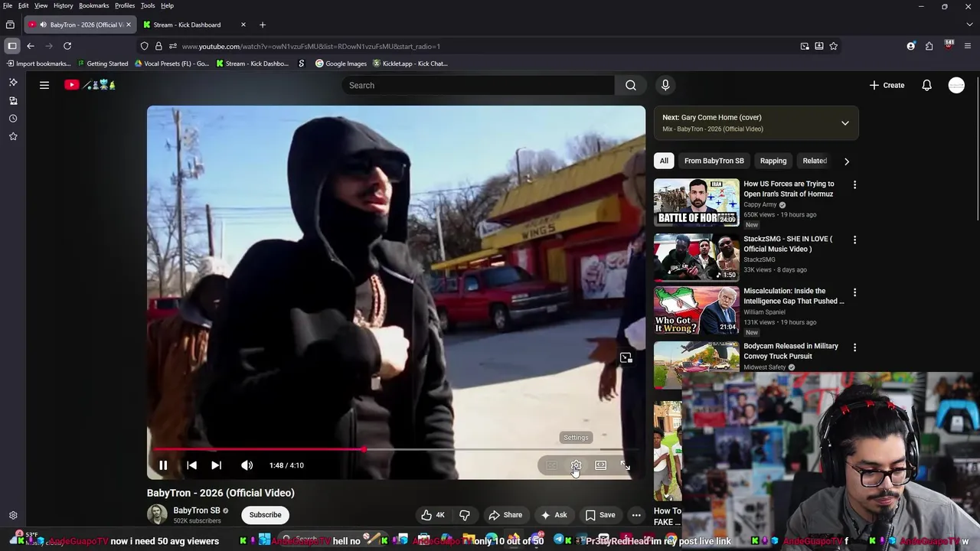Bookmark this page with star icon
Viewport: 980px width, 551px height.
(x=834, y=46)
